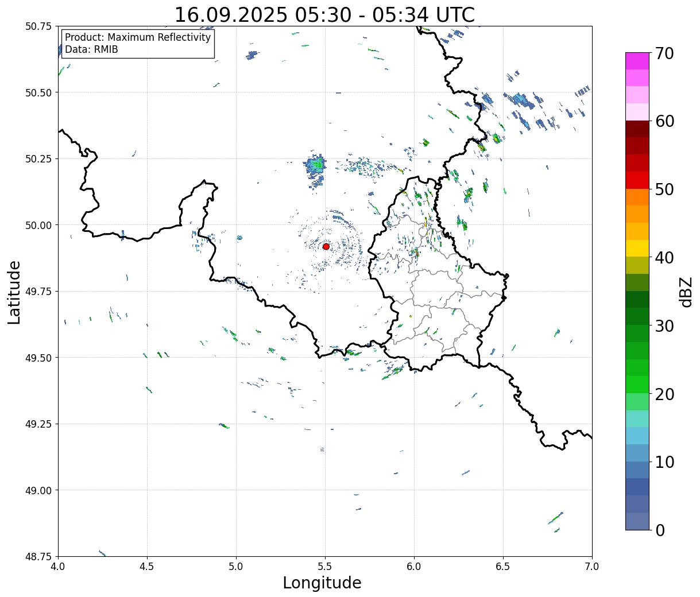This screenshot has width=700, height=597.
Task: Click the colorbar tick label 0
Action: tap(660, 530)
